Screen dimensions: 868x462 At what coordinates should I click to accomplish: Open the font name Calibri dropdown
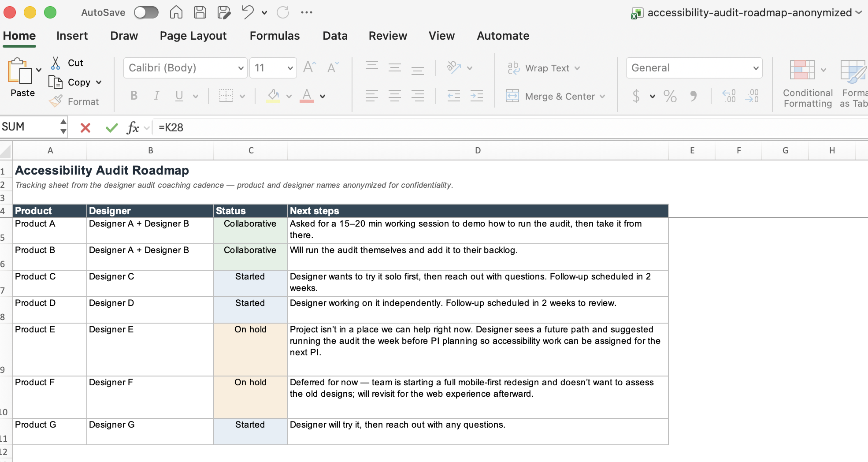241,68
